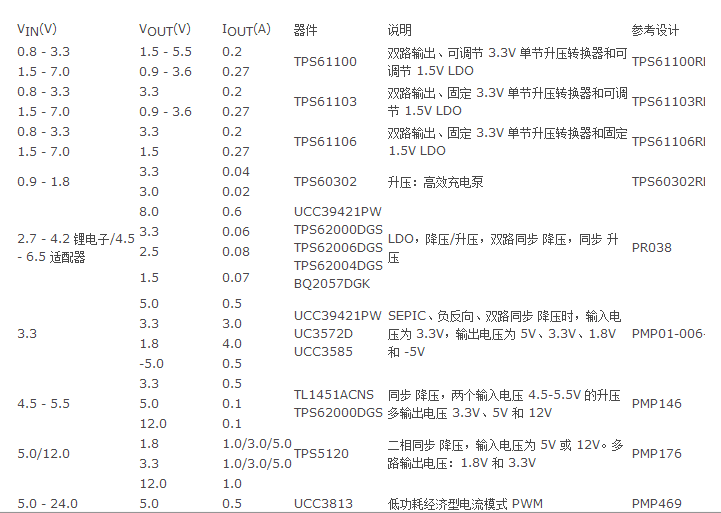Select the '同步 降压, 两个输入电压' description
The width and height of the screenshot is (721, 513).
pos(504,404)
